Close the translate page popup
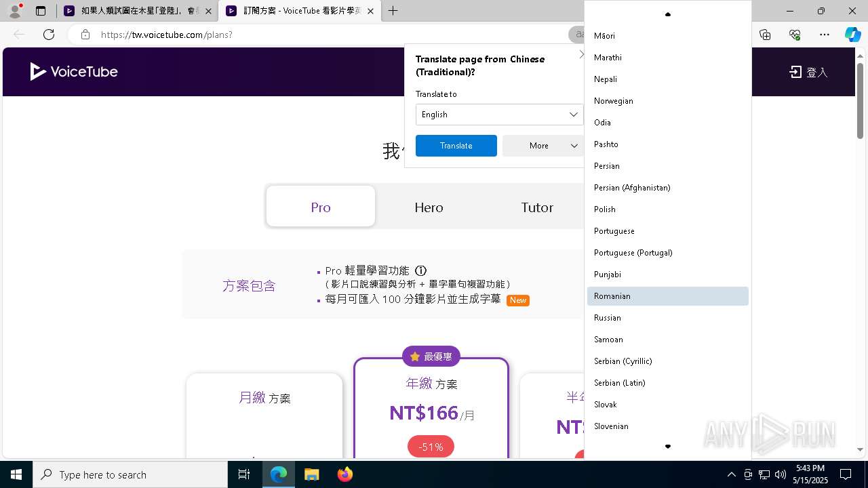Image resolution: width=868 pixels, height=488 pixels. pos(581,54)
